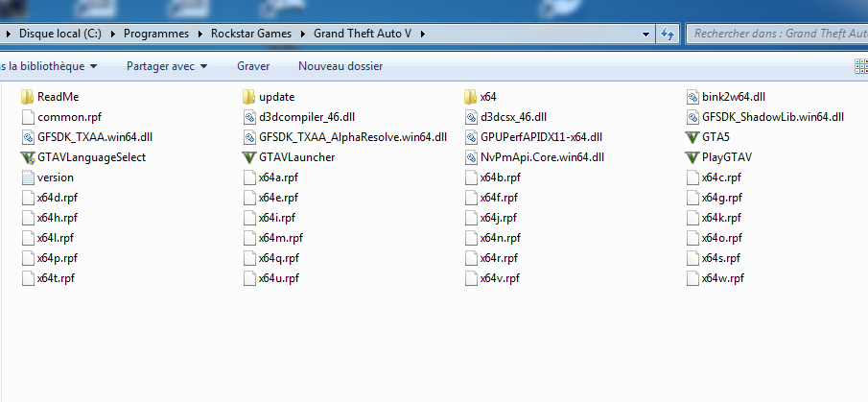Select the x64e.rpf file name
Viewport: 868px width, 402px height.
point(278,198)
